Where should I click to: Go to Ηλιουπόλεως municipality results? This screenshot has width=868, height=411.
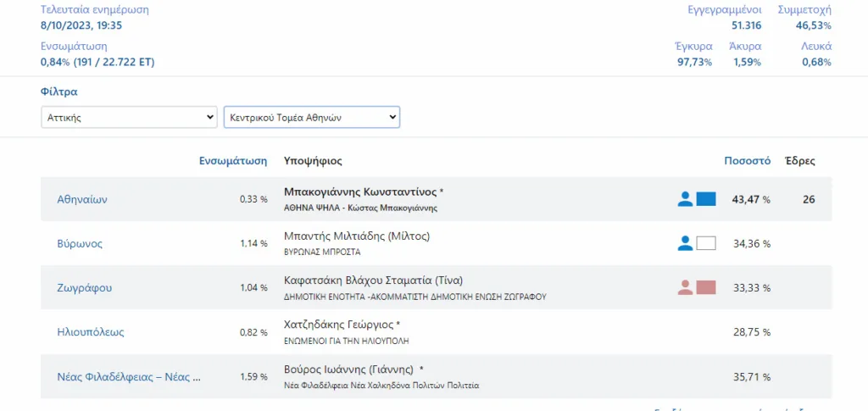coord(91,332)
